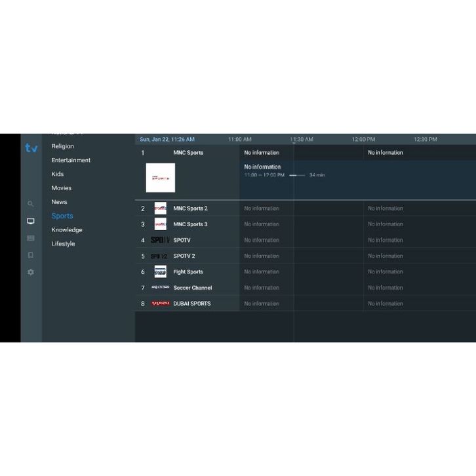Open MNC Sports 3 11:00 AM program cell
The image size is (476, 476).
point(301,224)
